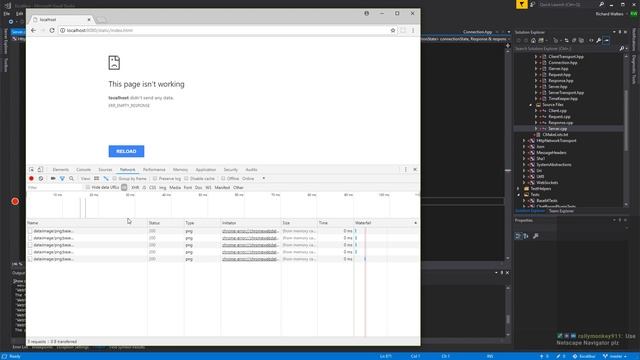
Task: Filter network requests by Font
Action: pyautogui.click(x=188, y=188)
